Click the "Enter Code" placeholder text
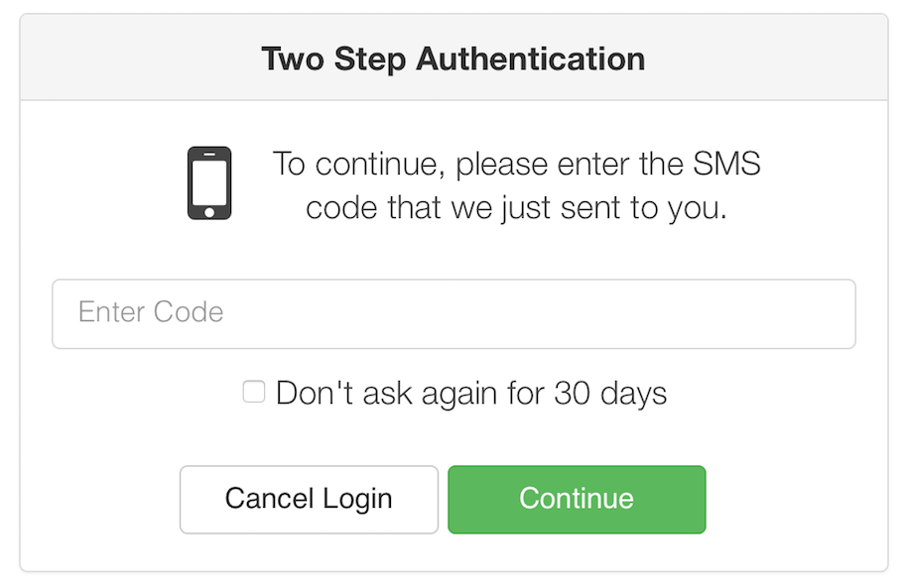The image size is (905, 588). pos(151,312)
